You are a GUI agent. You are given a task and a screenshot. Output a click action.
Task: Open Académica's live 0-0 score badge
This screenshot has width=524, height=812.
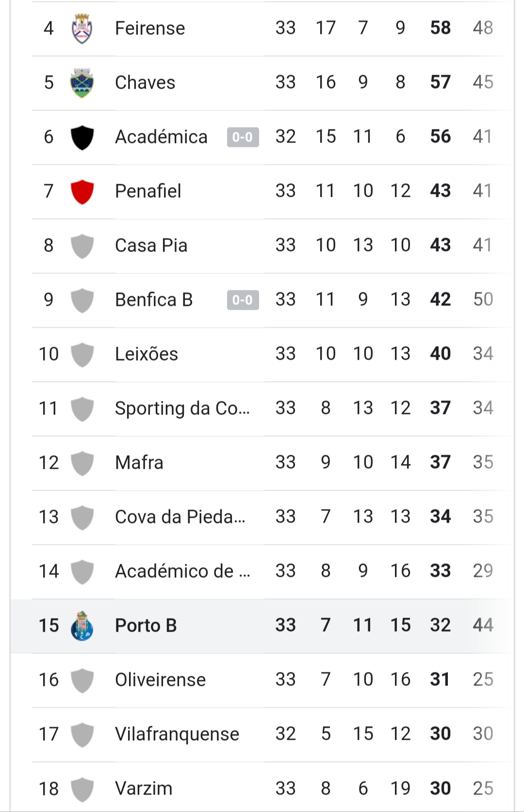tap(243, 137)
